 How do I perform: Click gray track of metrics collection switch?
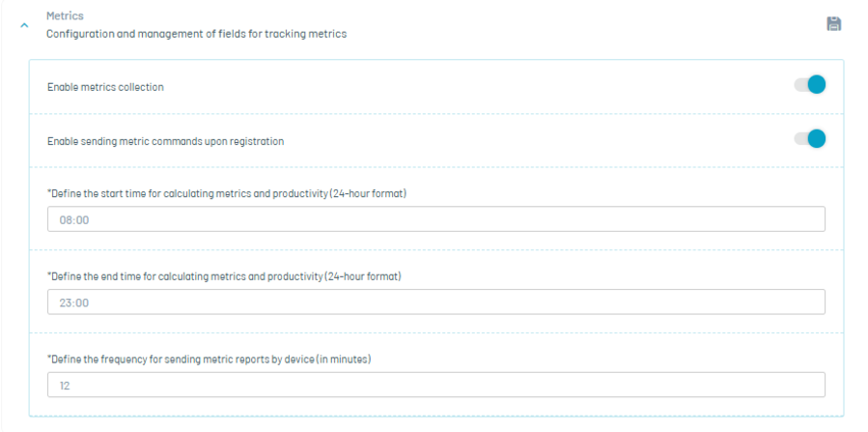pyautogui.click(x=800, y=85)
